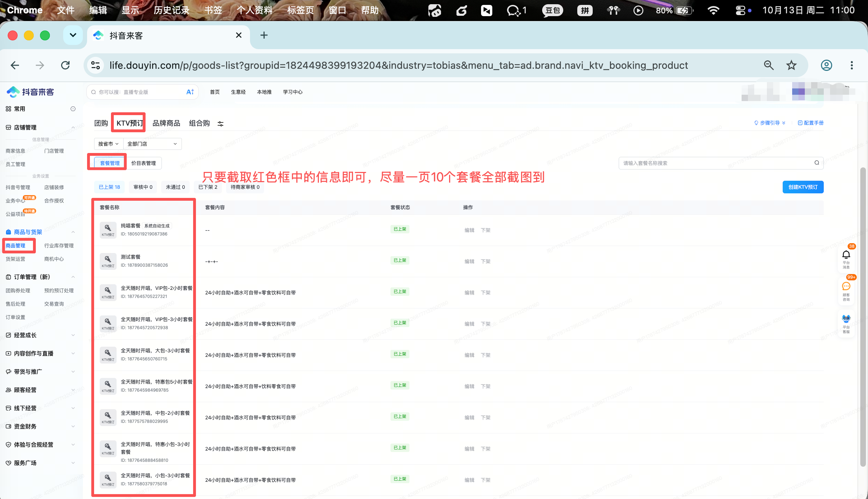The image size is (868, 499).
Task: Click the page vertical scrollbar
Action: 863,317
